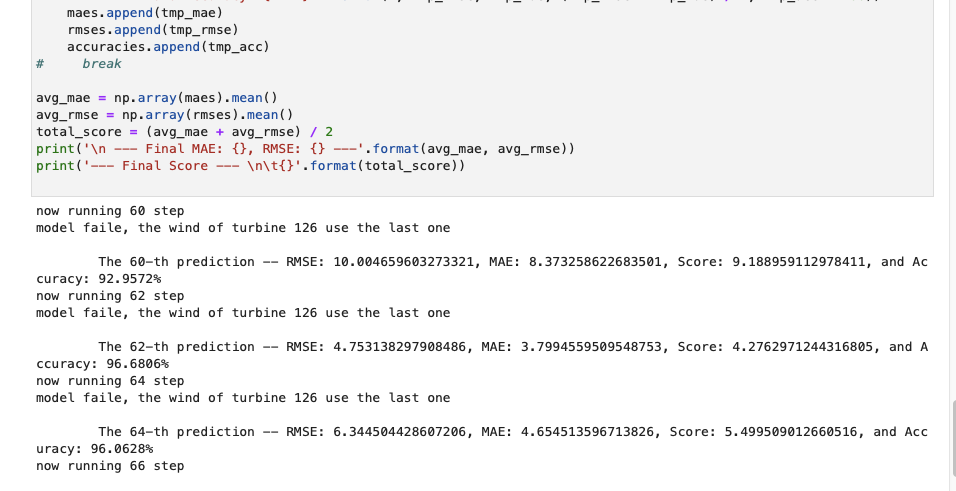Click the blank area below the print statements
The height and width of the screenshot is (491, 956).
click(482, 184)
